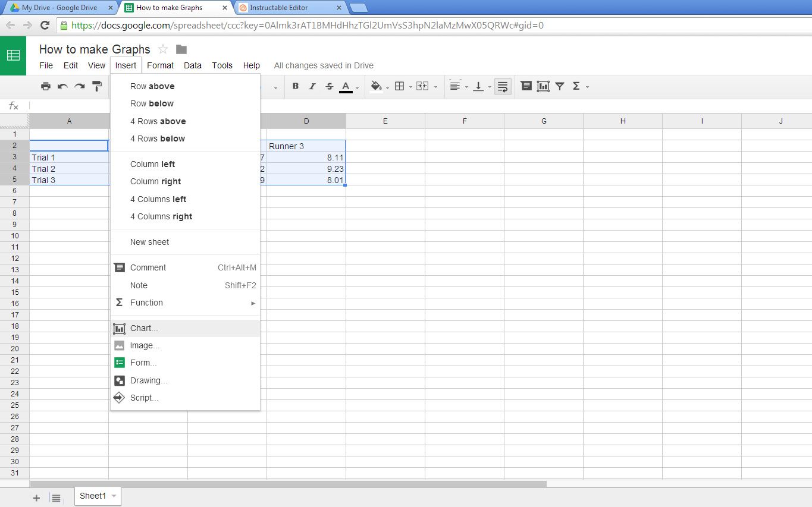Toggle strikethrough formatting

coord(329,86)
